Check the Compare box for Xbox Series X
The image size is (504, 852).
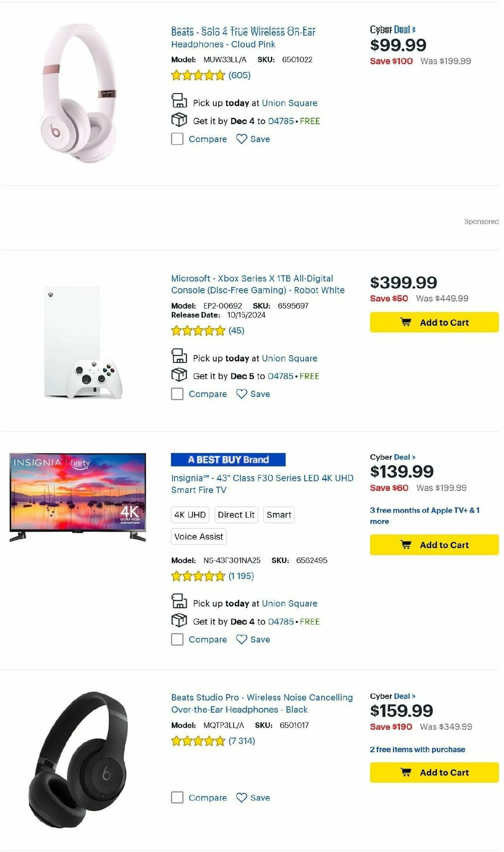point(176,394)
